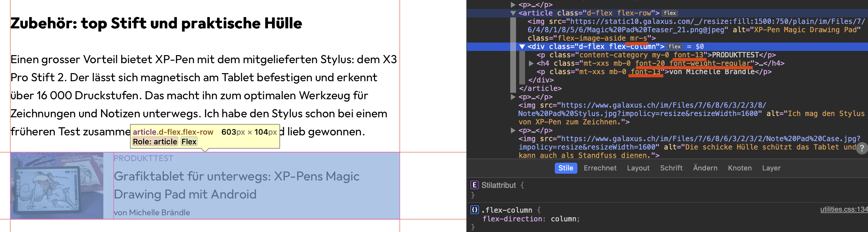
Task: Click the tablet teaser image thumbnail
Action: (x=57, y=186)
